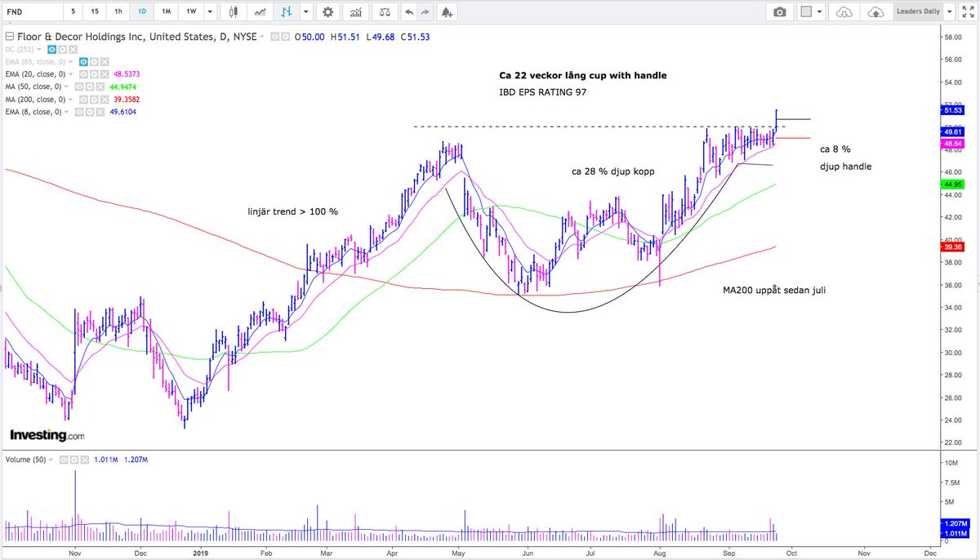Remove the EMA (65, close, 0) indicator
The width and height of the screenshot is (980, 560).
coord(105,62)
